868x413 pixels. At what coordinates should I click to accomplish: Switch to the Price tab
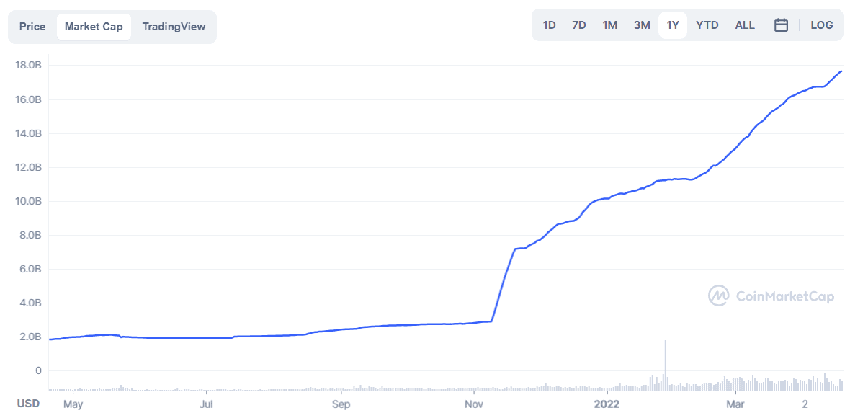pyautogui.click(x=32, y=27)
